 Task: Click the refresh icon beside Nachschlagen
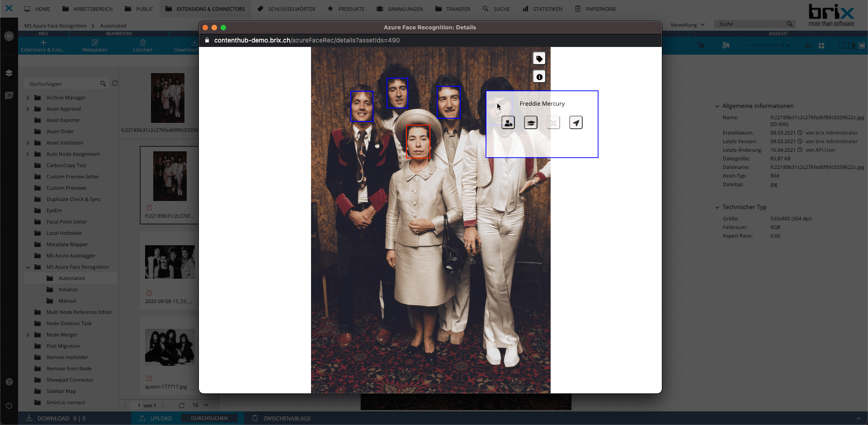tap(115, 84)
